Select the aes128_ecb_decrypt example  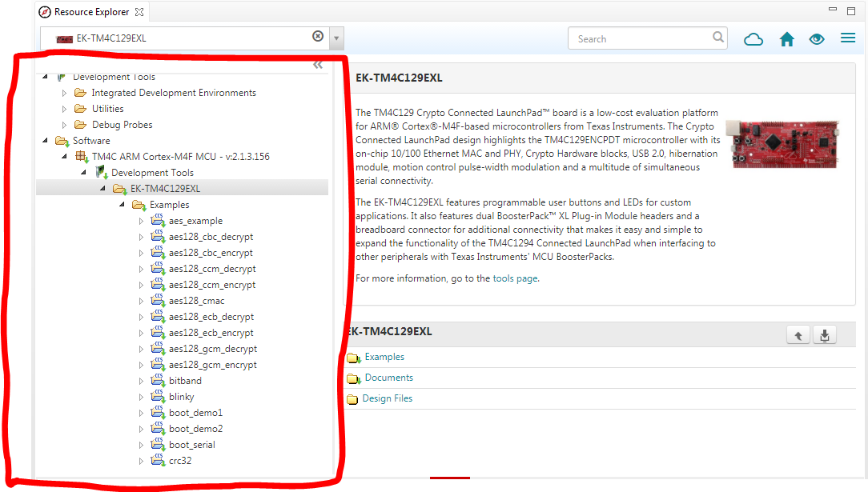[211, 318]
